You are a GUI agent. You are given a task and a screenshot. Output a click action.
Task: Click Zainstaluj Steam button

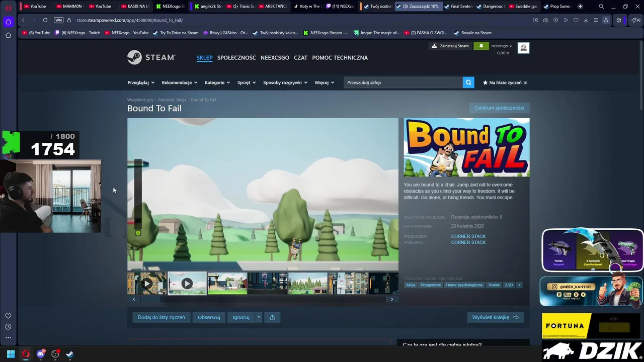pyautogui.click(x=450, y=46)
